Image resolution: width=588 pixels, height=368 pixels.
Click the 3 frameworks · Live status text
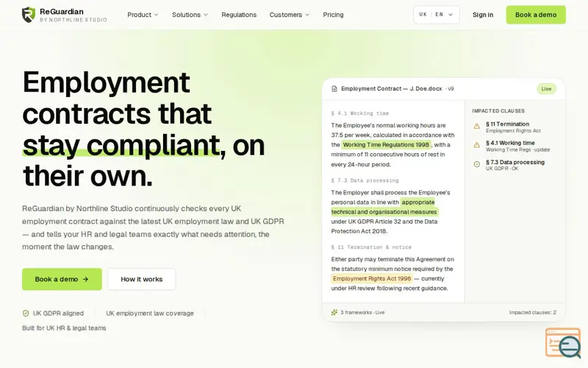point(362,312)
